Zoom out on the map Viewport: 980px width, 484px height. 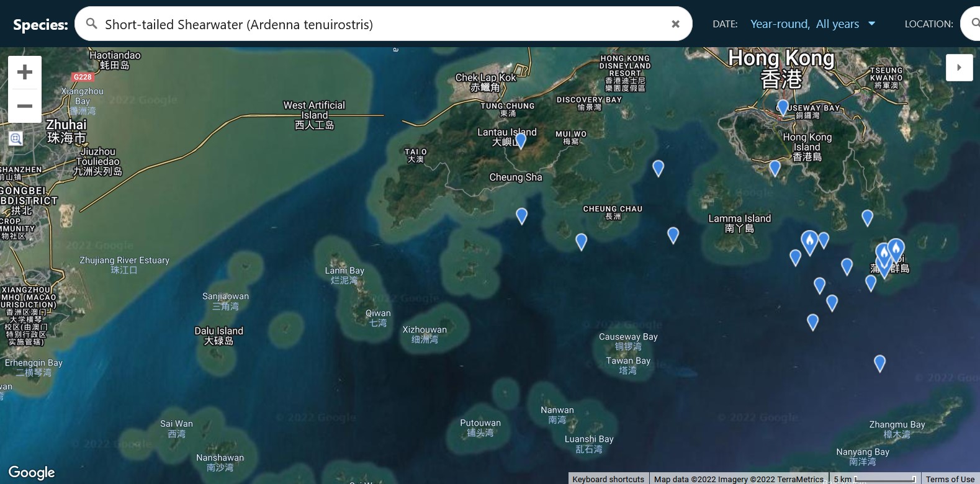(25, 106)
